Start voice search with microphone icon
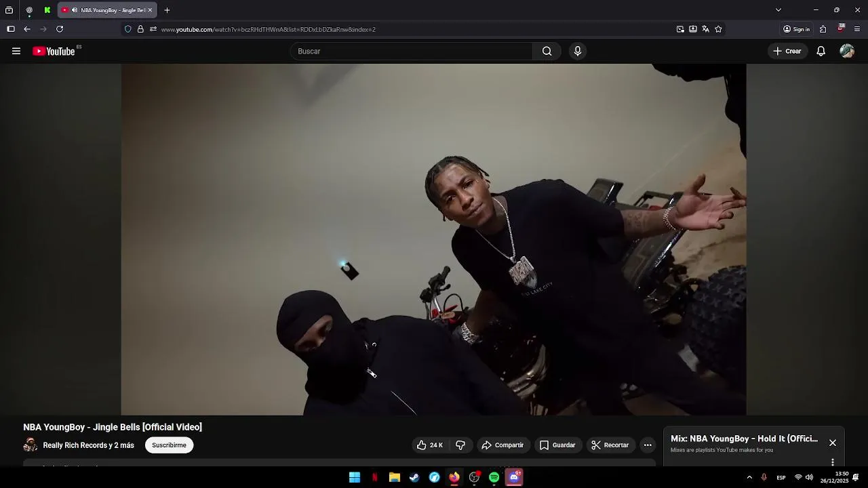868x488 pixels. (578, 51)
